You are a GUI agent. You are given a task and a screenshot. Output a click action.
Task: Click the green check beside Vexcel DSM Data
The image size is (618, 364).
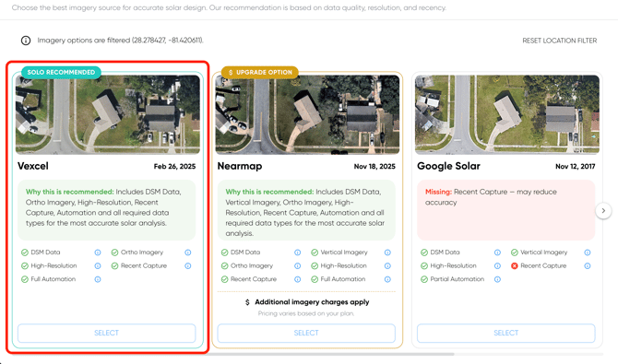click(25, 252)
